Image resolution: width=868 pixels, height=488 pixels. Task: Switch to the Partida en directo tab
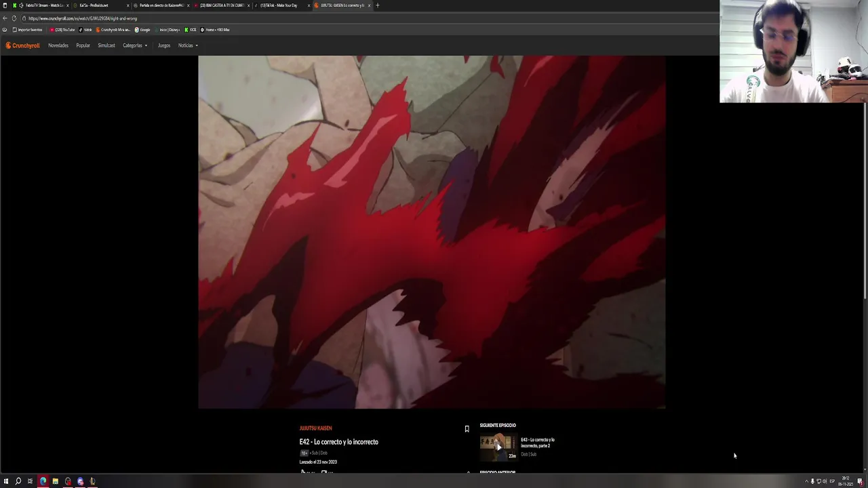(161, 5)
